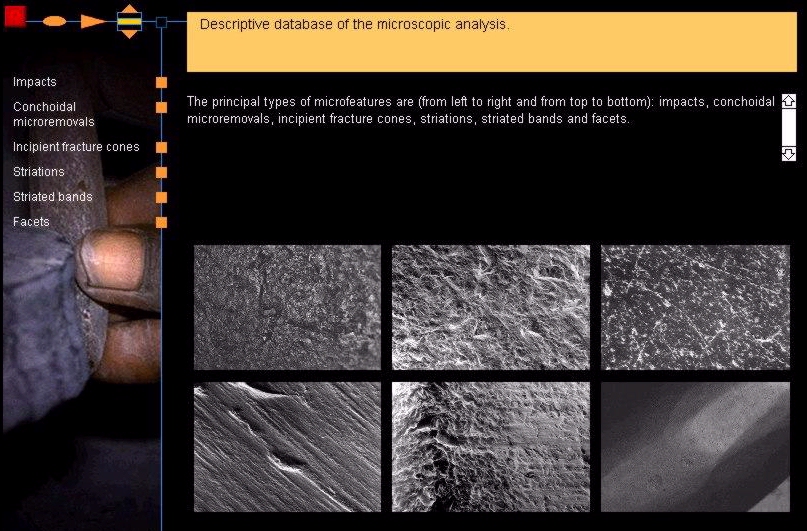The height and width of the screenshot is (531, 807).
Task: View the conchoidal microremovals micrograph thumbnail
Action: (x=491, y=307)
